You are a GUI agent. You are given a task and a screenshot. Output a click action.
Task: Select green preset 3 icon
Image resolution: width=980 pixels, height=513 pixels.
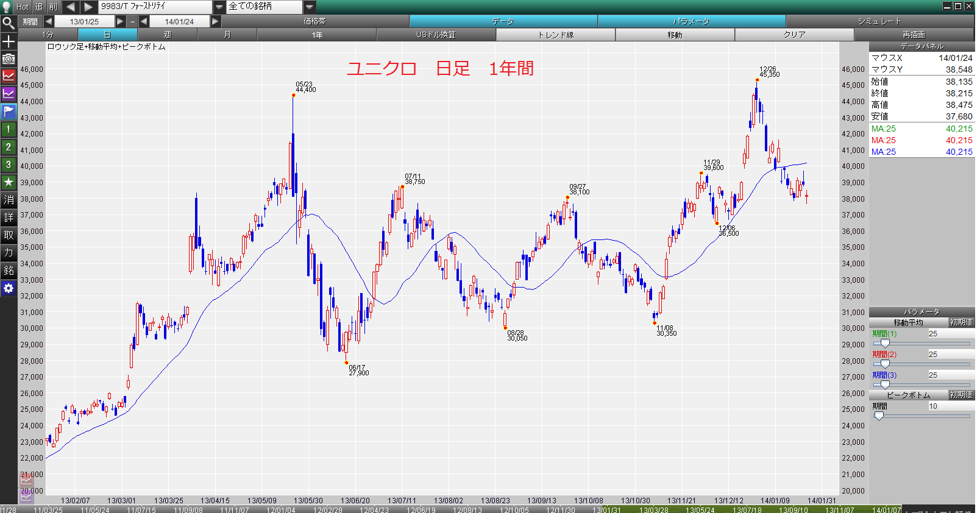click(x=9, y=165)
